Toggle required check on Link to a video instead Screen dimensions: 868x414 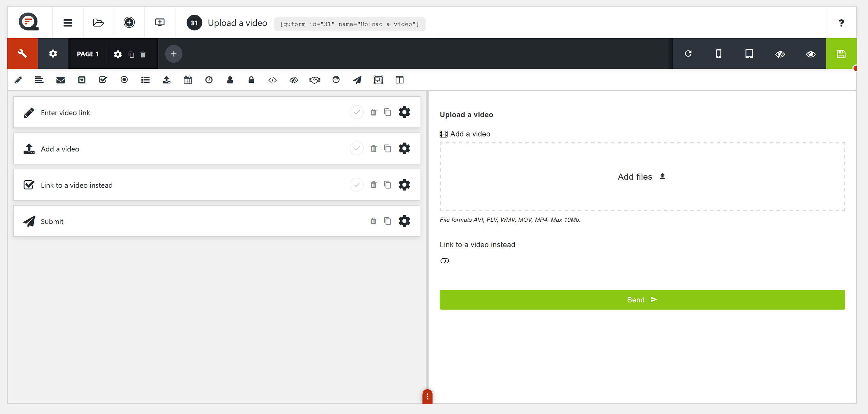(357, 185)
